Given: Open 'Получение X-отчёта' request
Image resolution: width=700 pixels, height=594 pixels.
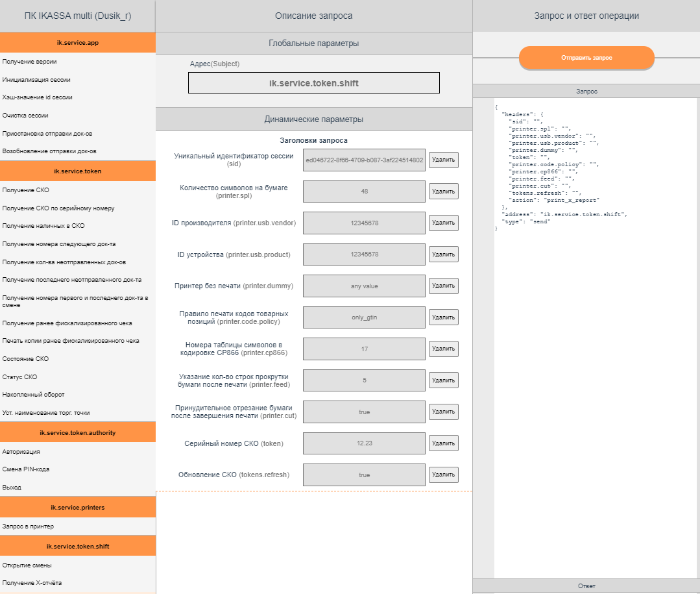Looking at the screenshot, I should (32, 583).
